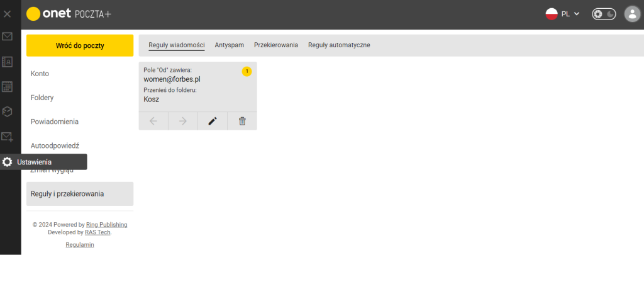Click the Wróć do poczty button

coord(80,46)
